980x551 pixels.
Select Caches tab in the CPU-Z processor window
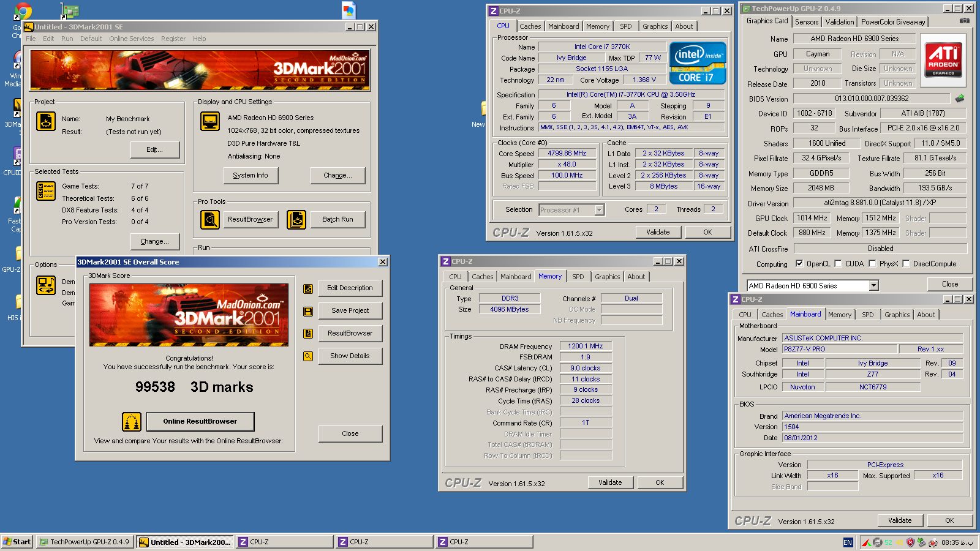coord(530,26)
